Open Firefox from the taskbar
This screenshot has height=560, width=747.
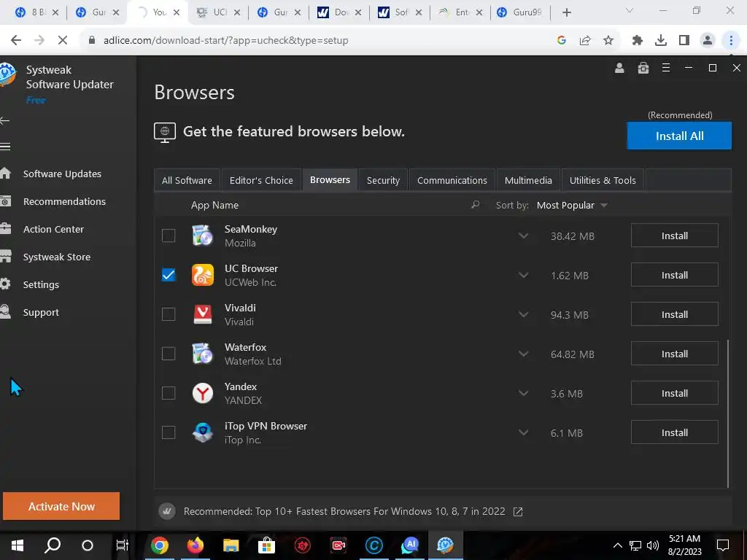(195, 545)
